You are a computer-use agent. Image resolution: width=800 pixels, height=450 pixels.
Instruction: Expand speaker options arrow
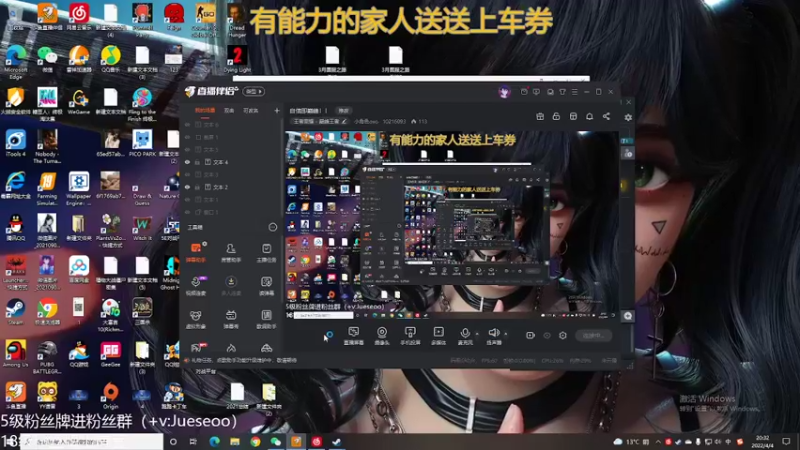tap(506, 334)
